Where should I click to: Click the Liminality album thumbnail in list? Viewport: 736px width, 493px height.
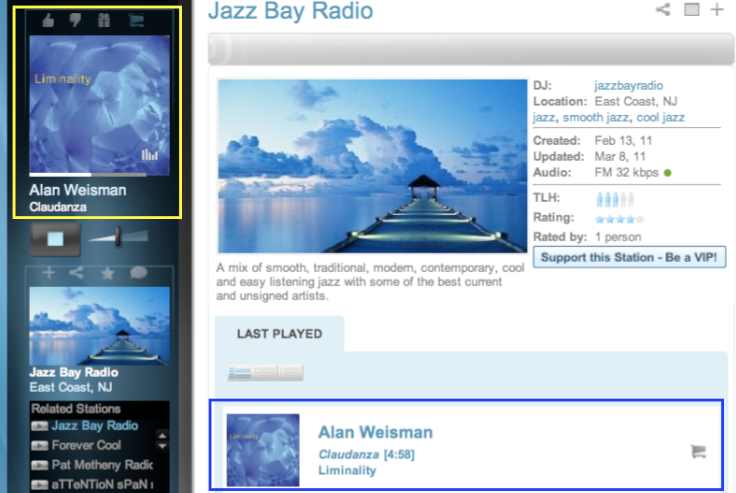point(263,450)
